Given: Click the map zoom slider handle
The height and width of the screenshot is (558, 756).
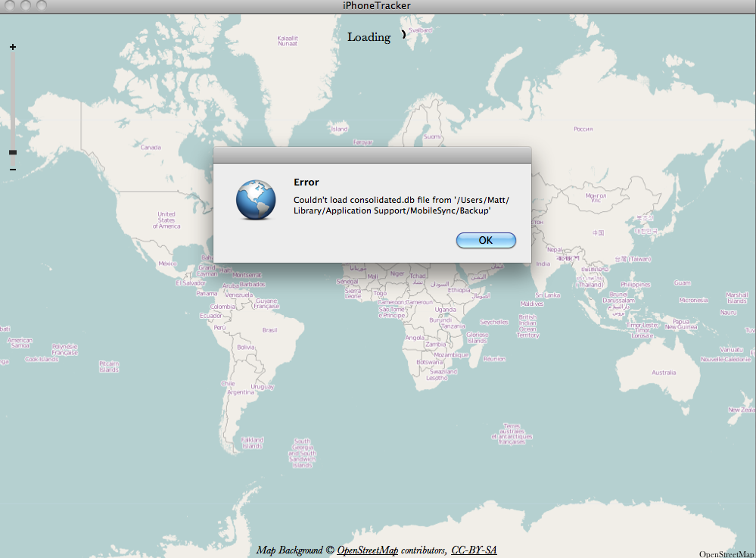Looking at the screenshot, I should [13, 152].
